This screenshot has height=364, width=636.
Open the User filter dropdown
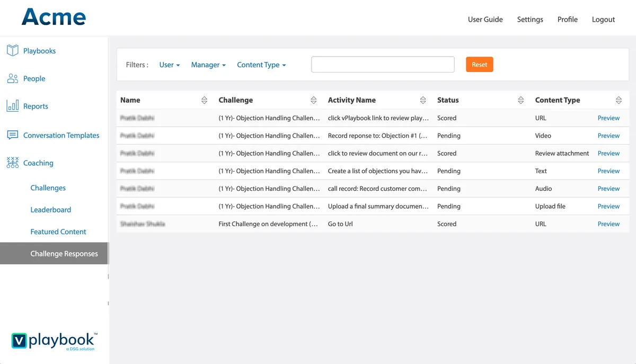pyautogui.click(x=170, y=65)
